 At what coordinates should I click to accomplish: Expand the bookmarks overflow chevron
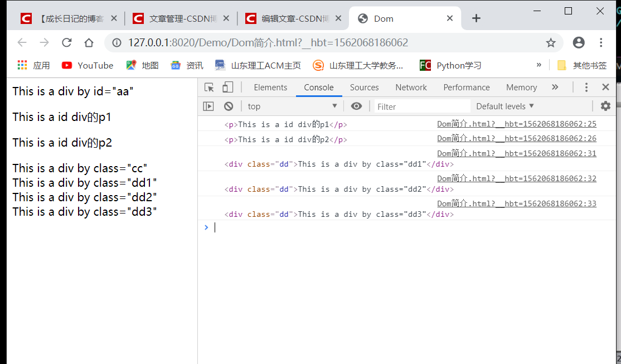pos(538,65)
